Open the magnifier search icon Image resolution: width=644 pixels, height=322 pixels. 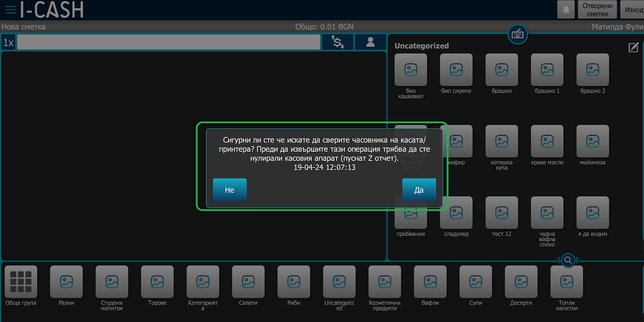(x=568, y=260)
